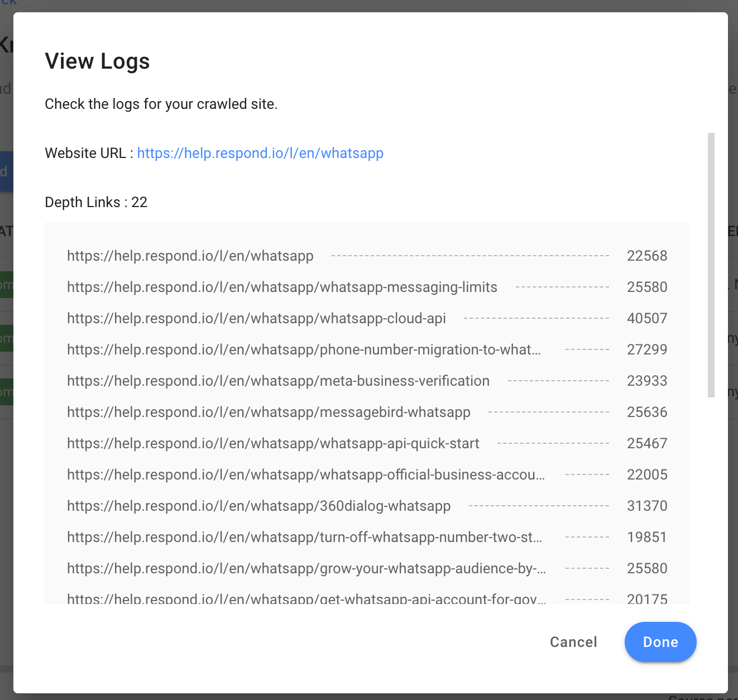Click the Depth Links : 22 label
The height and width of the screenshot is (700, 738).
96,202
